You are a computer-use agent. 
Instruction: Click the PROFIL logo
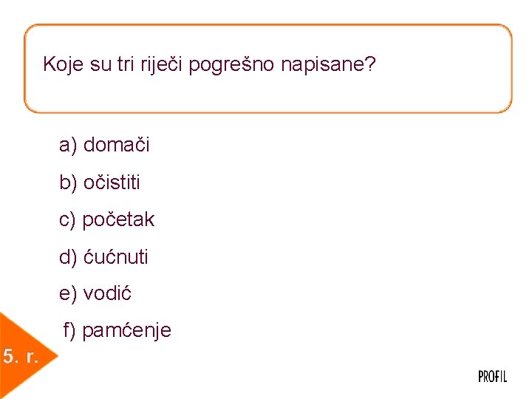click(x=492, y=377)
